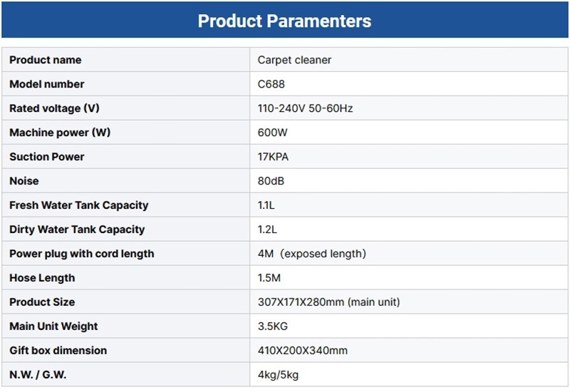
Task: Click the Suction Power label
Action: pos(46,157)
